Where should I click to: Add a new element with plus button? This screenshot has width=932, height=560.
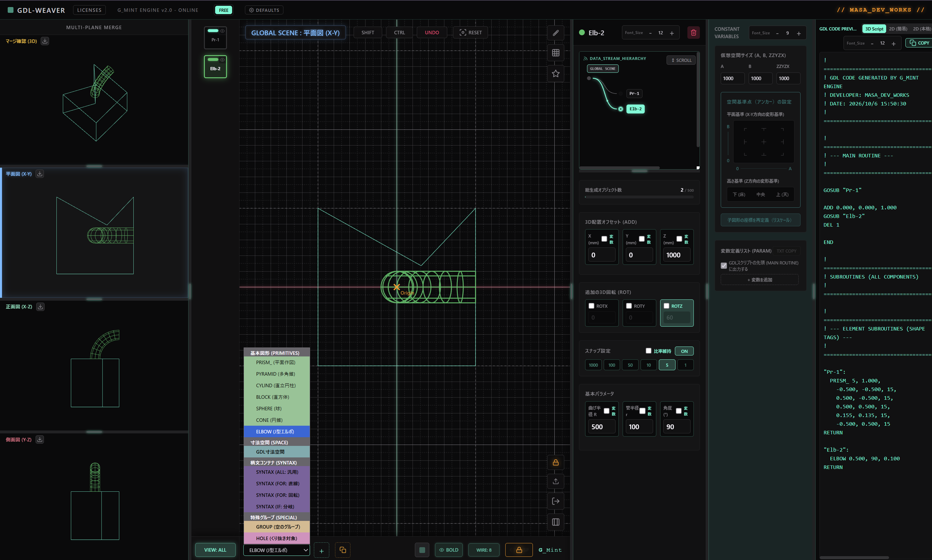(x=322, y=551)
